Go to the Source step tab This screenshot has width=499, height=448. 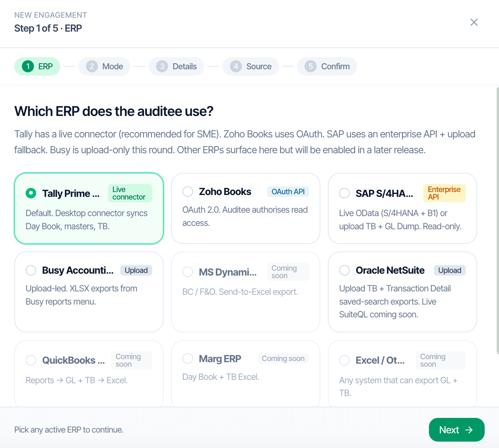click(251, 66)
